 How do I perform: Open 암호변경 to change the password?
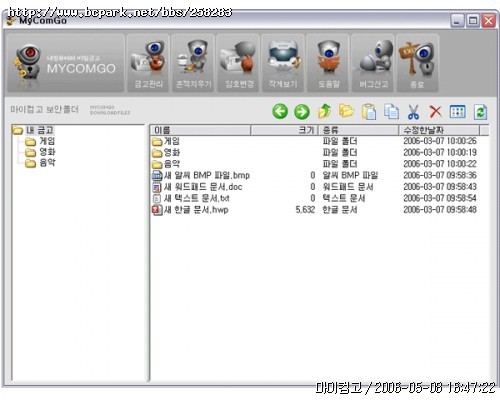point(238,63)
